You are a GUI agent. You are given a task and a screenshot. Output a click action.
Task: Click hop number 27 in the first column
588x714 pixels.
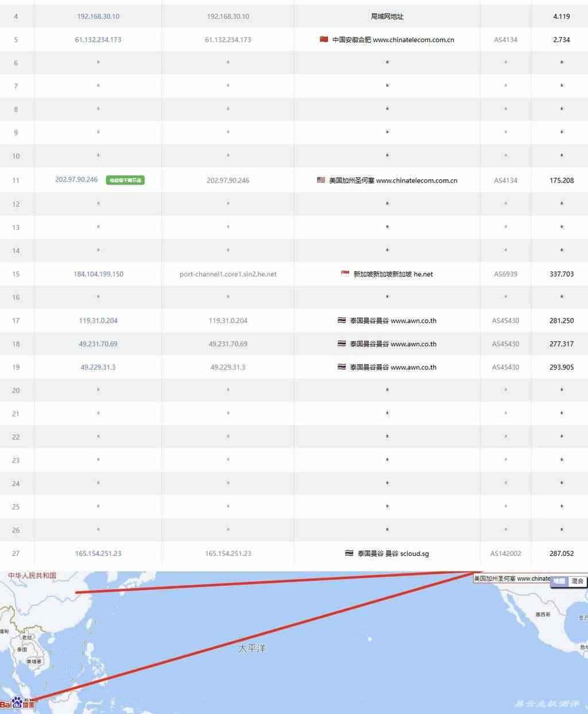tap(16, 554)
